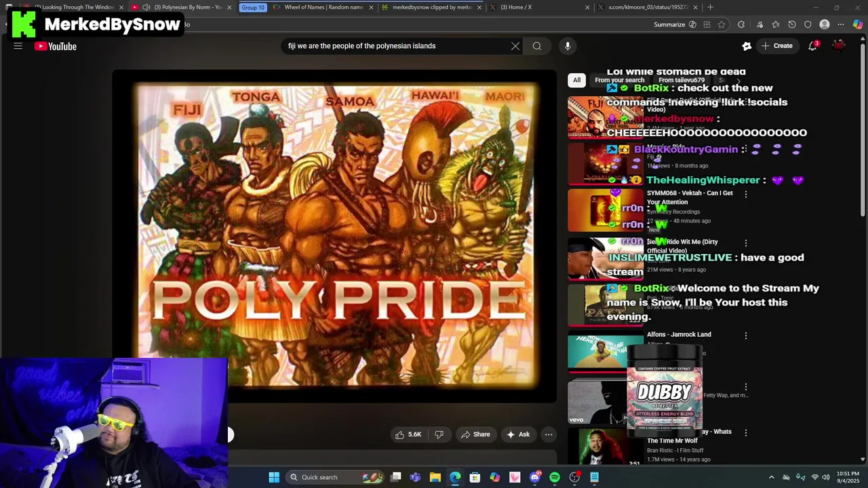
Task: Share the Poly Pride video
Action: coord(475,434)
